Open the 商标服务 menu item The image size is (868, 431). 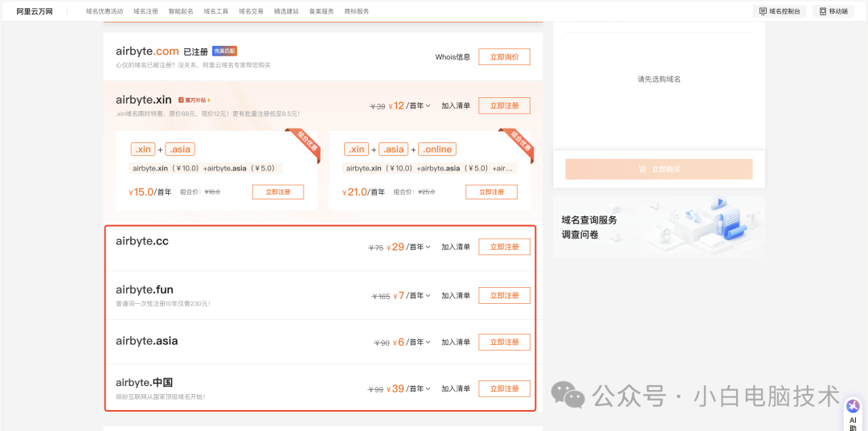(x=357, y=11)
